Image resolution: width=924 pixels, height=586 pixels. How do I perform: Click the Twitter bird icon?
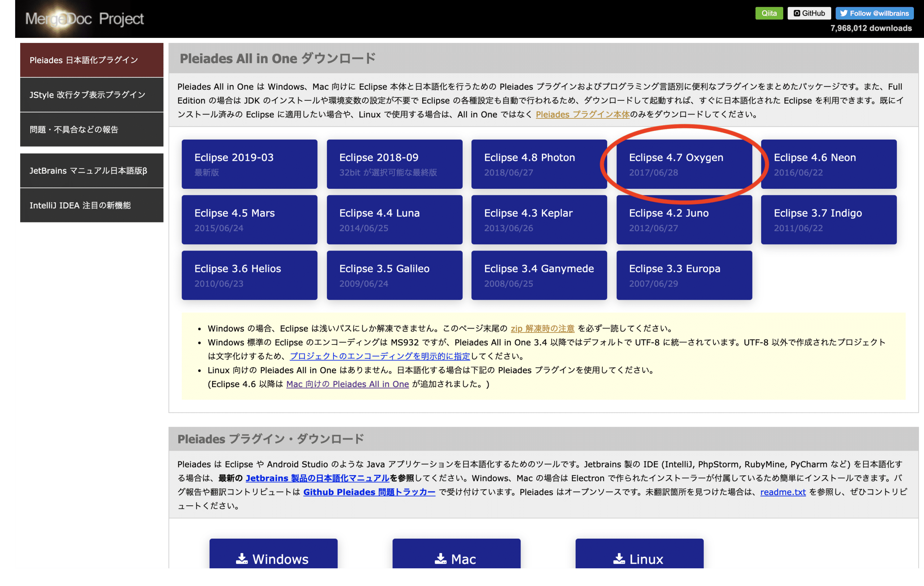[844, 13]
